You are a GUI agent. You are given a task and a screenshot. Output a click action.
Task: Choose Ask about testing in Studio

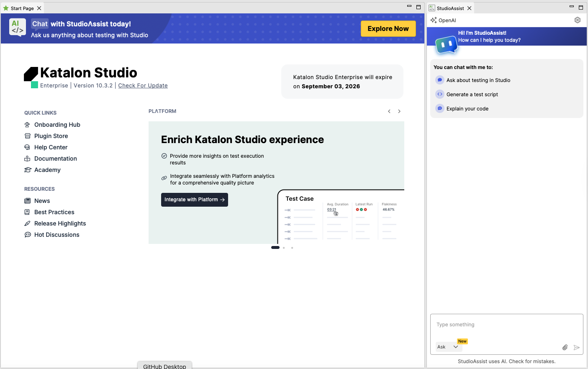tap(478, 80)
